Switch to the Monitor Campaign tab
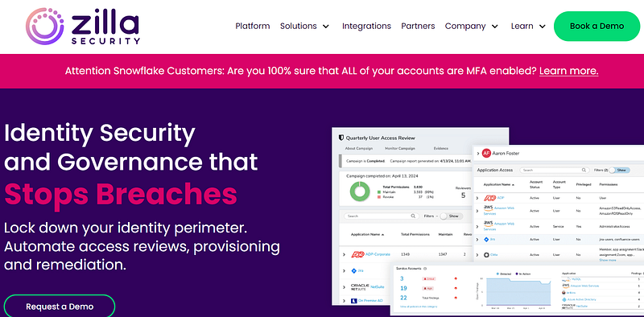Viewport: 644px width, 317px height. [x=399, y=148]
